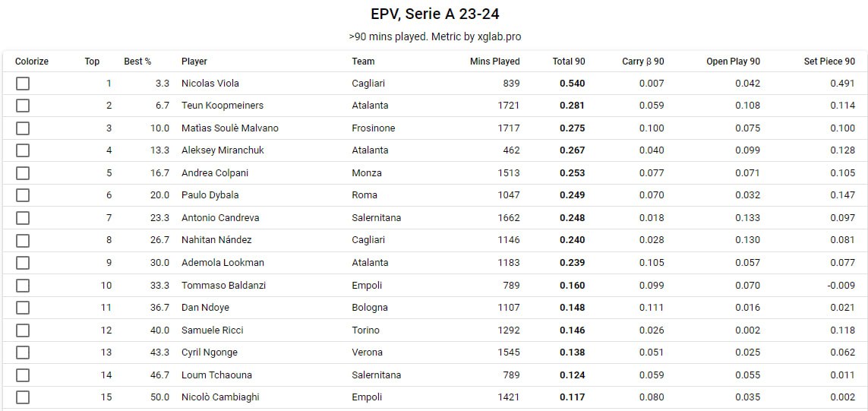Screen dimensions: 868x411
Task: Sort by the Best % header
Action: point(137,62)
